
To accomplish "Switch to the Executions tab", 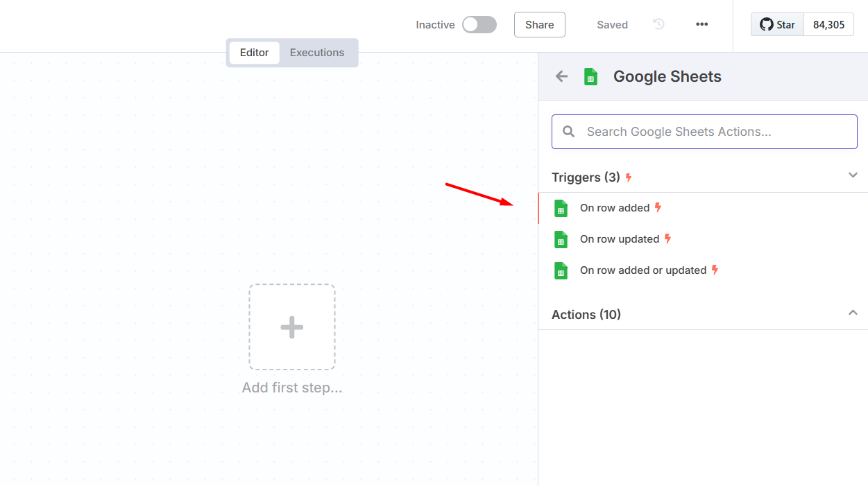I will coord(317,53).
